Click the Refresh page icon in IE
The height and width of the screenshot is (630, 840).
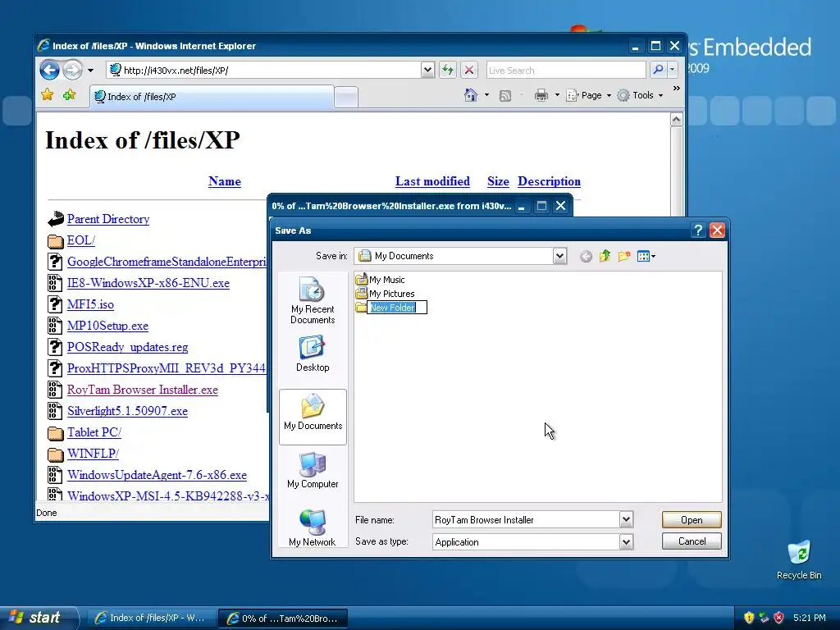[x=448, y=70]
